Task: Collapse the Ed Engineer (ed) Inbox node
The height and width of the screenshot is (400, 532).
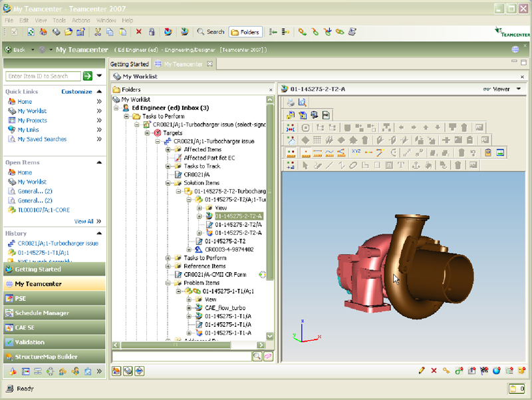Action: [116, 108]
